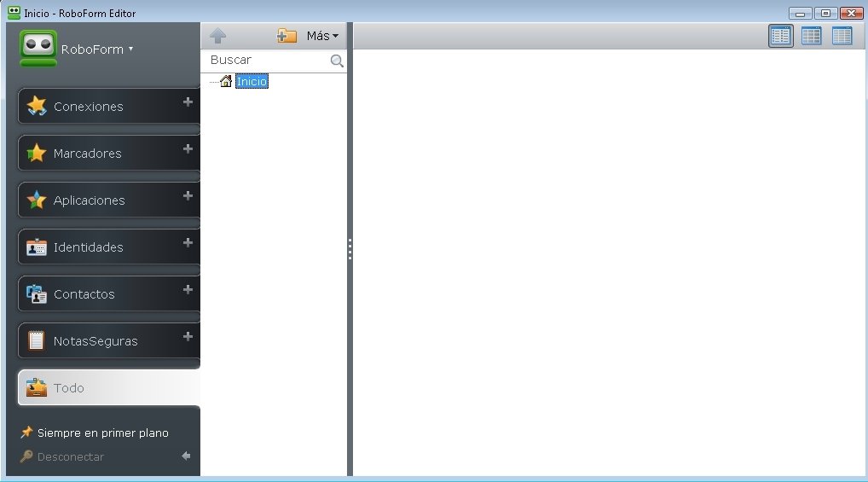Open the Marcadores section
Image resolution: width=868 pixels, height=482 pixels.
(x=108, y=153)
